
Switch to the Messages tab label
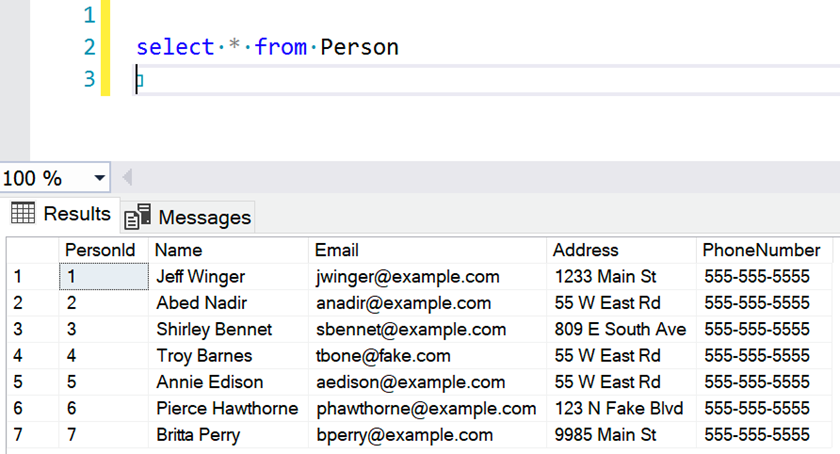[x=204, y=217]
